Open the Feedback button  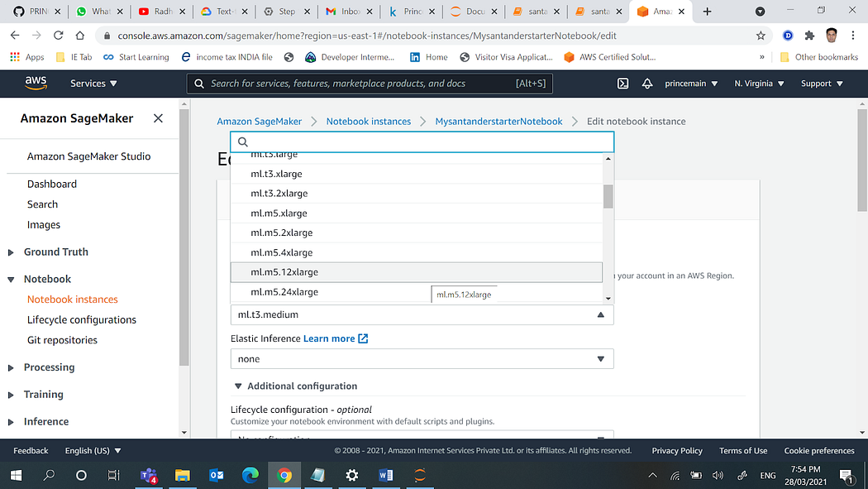tap(31, 451)
